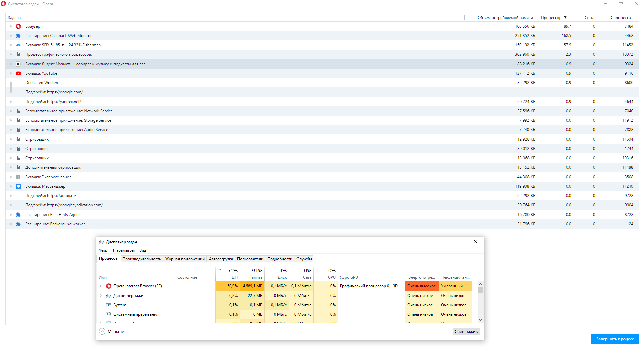The height and width of the screenshot is (349, 644).
Task: Select the Подфрейм: https://googlesyndication.com/ row
Action: (322, 205)
